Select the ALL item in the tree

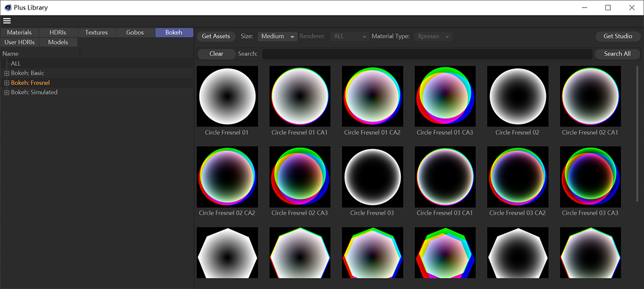tap(16, 63)
